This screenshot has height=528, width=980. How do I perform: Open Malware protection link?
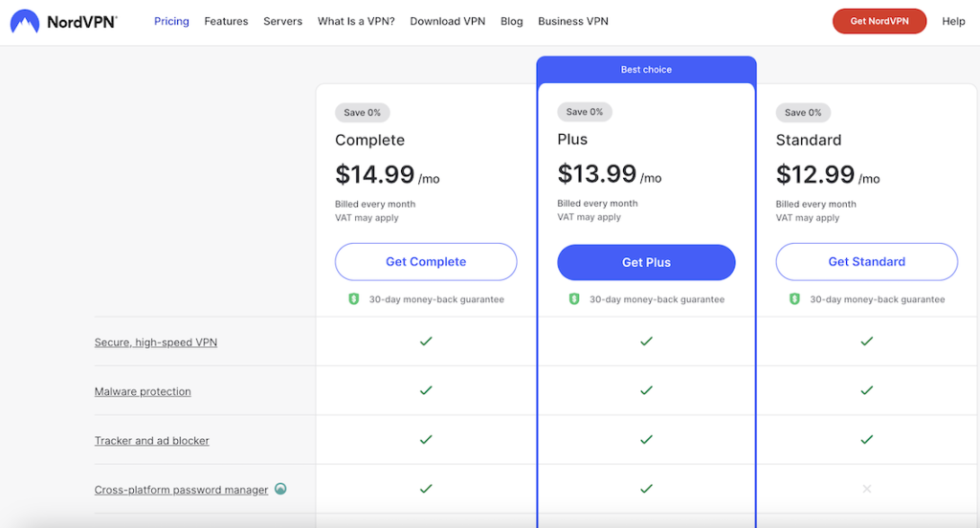point(143,392)
